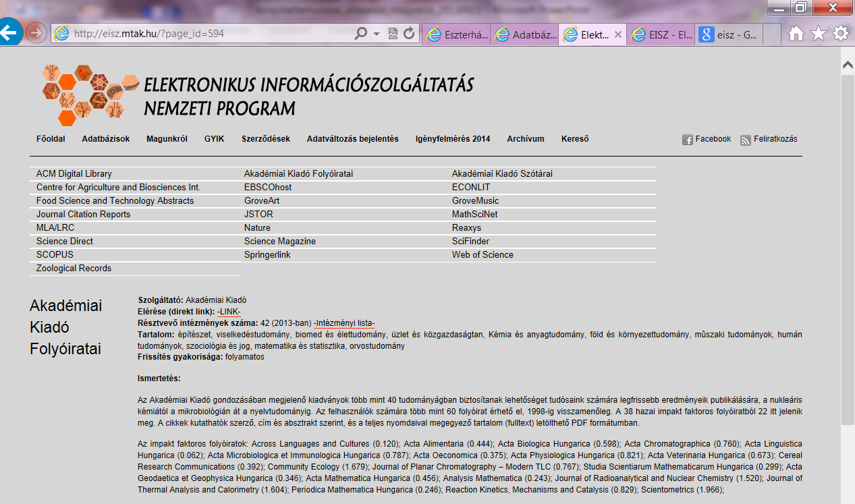855x504 pixels.
Task: Open the Archívum menu item
Action: click(526, 139)
